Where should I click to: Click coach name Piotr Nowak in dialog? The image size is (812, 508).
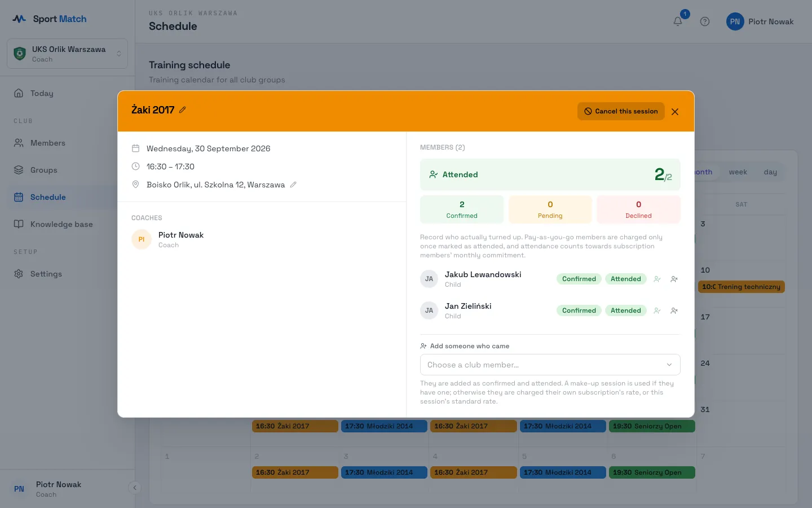tap(181, 235)
